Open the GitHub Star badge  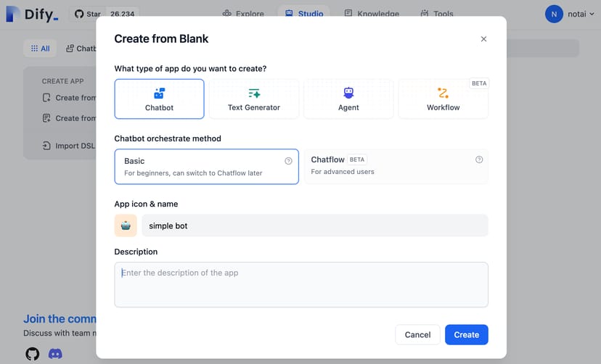105,14
